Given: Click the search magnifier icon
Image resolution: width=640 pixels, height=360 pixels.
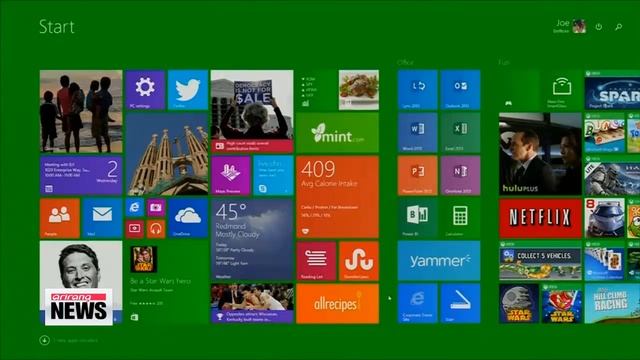Looking at the screenshot, I should pyautogui.click(x=618, y=27).
